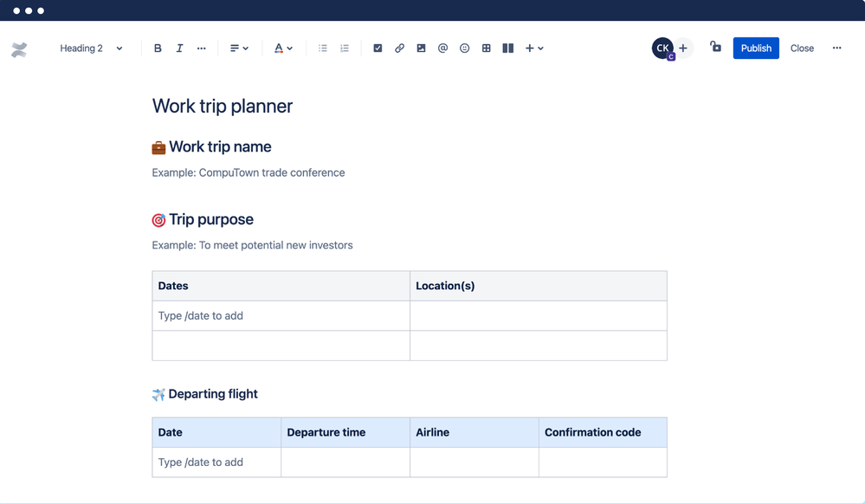Open more formatting options menu

click(201, 48)
